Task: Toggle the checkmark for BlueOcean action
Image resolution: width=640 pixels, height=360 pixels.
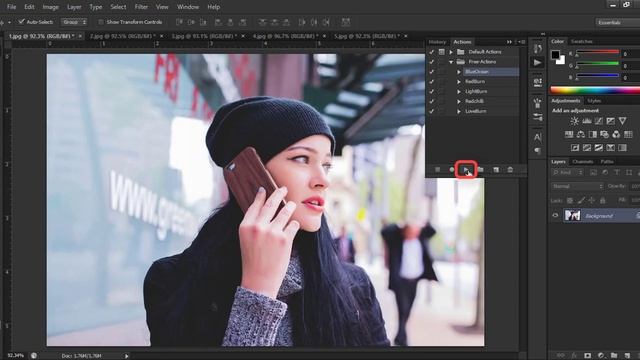Action: (x=431, y=71)
